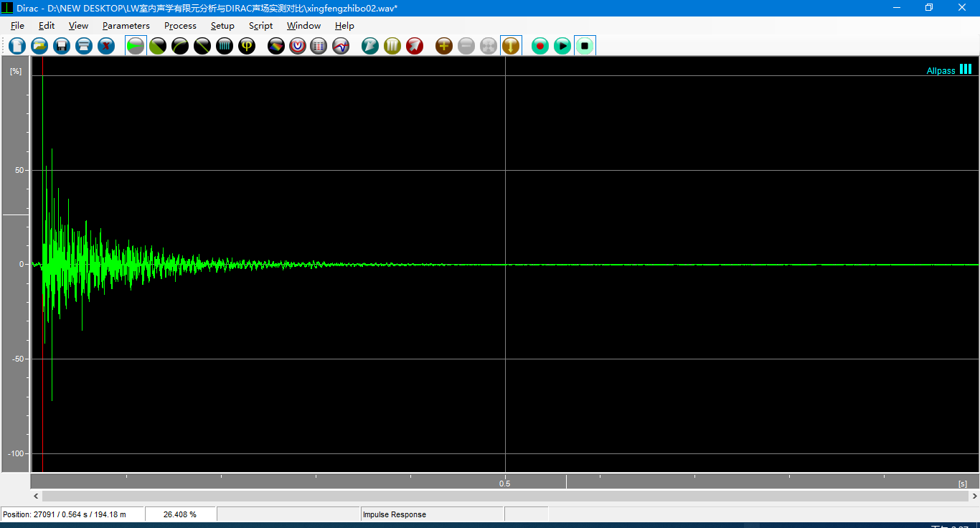This screenshot has height=528, width=980.
Task: Open a file with the folder icon
Action: [x=39, y=46]
